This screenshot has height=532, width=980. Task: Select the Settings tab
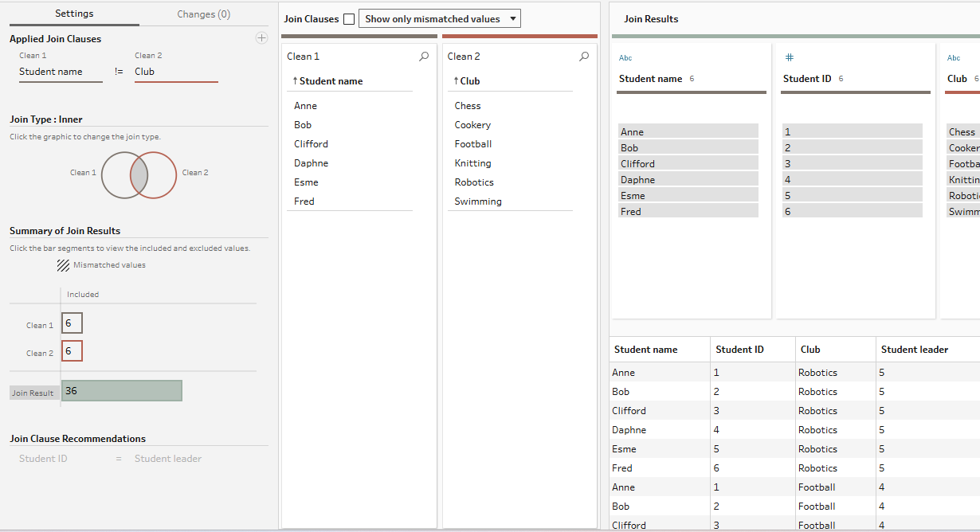74,14
